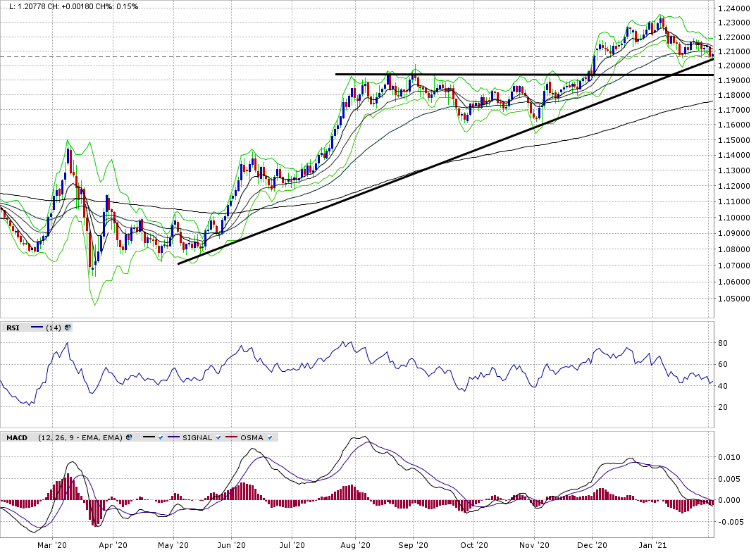Open MACD indicator settings globe icon
The image size is (756, 555).
(129, 437)
